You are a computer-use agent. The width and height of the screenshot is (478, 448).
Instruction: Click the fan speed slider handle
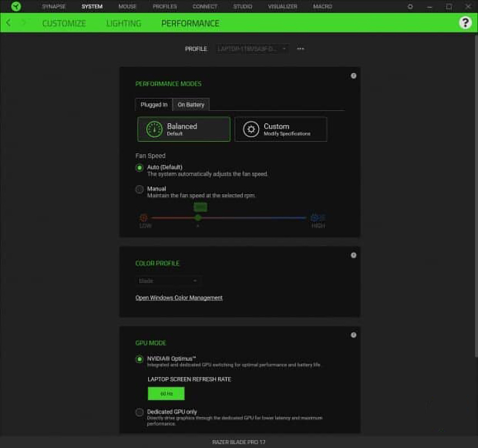coord(198,218)
